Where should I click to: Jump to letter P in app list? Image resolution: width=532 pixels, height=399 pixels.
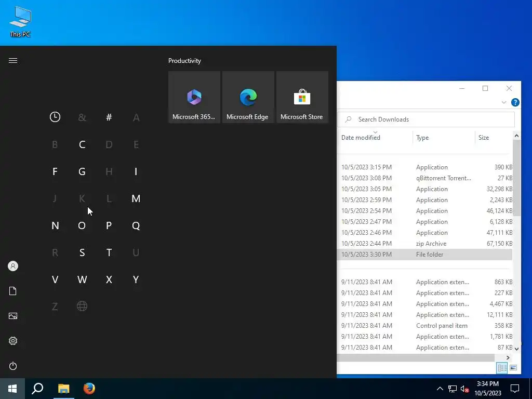[109, 225]
